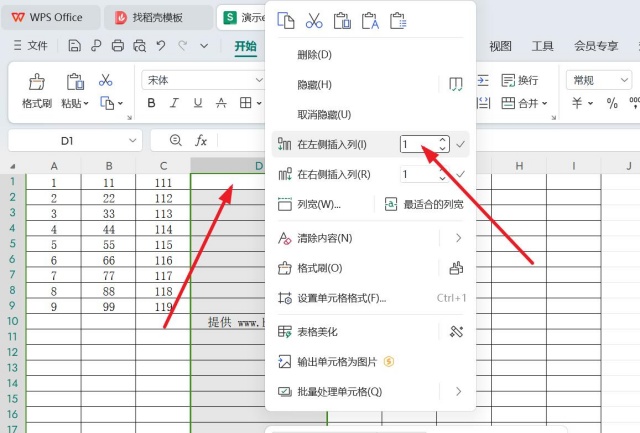Click the paste icon in context menu
The image size is (640, 433).
[x=342, y=20]
